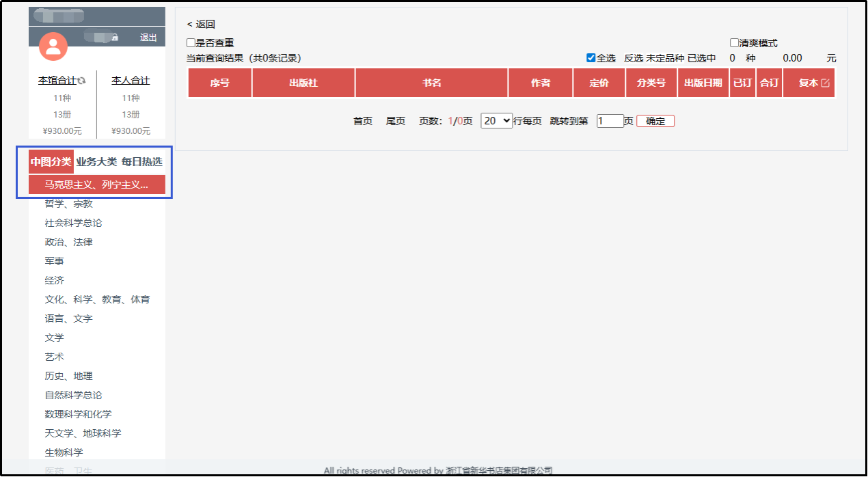Screen dimensions: 868x477
Task: Select the 中图分类 tab
Action: click(51, 162)
